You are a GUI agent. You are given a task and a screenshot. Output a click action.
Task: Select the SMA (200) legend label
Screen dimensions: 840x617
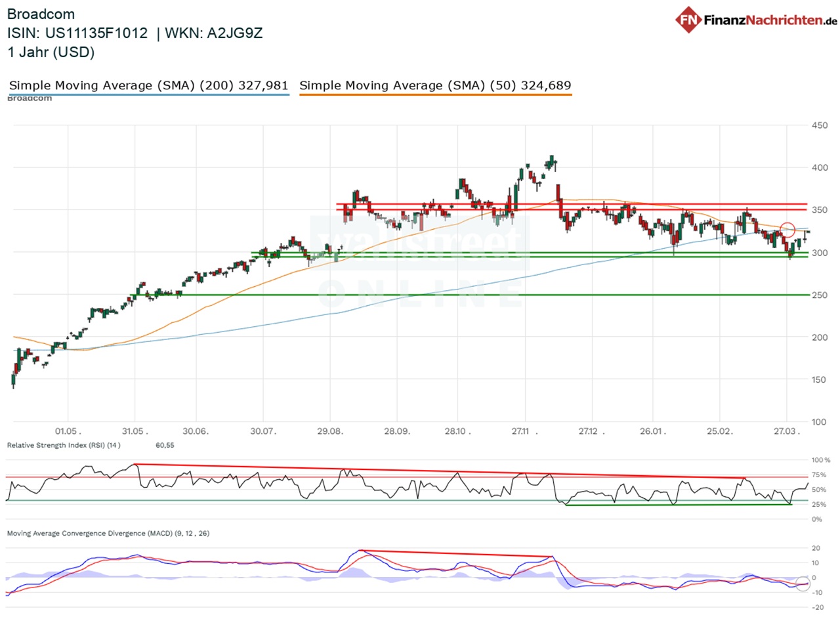pyautogui.click(x=148, y=85)
